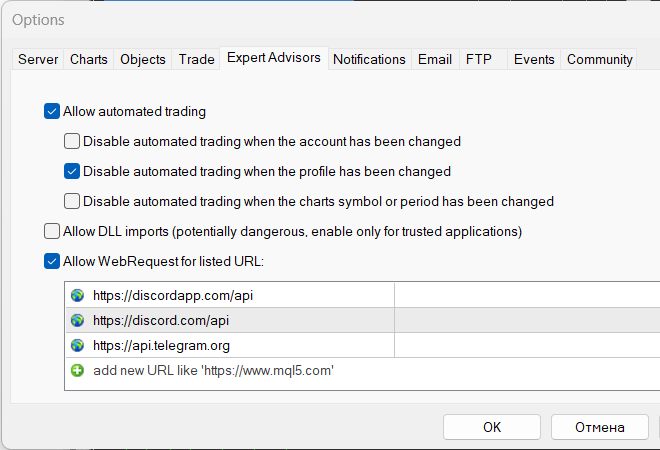Click the 'add new URL' entry field
The image size is (660, 450).
[x=362, y=370]
